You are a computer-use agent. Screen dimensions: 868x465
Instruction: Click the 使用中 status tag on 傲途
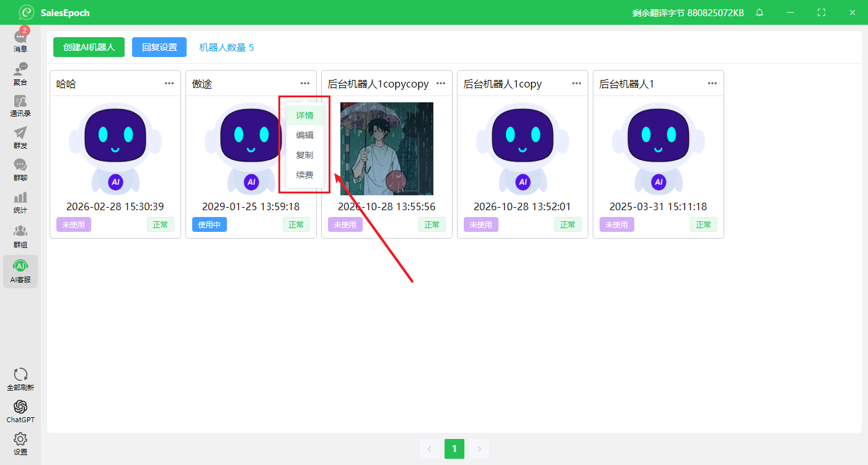tap(210, 224)
